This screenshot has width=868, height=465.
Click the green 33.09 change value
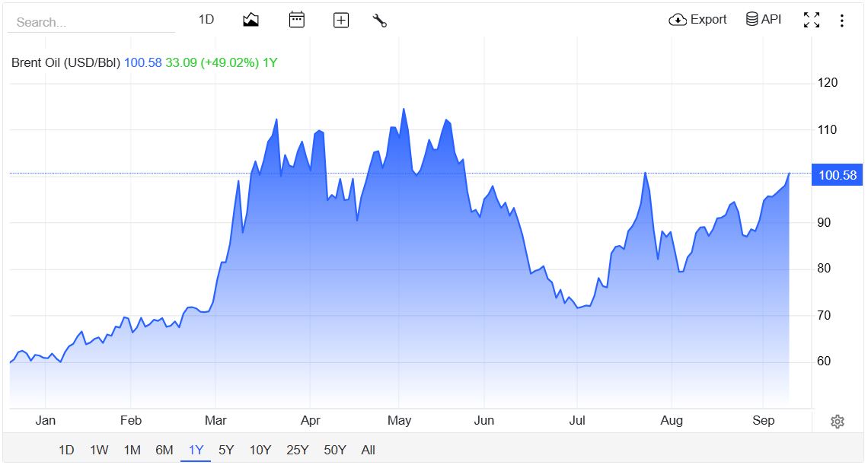181,62
